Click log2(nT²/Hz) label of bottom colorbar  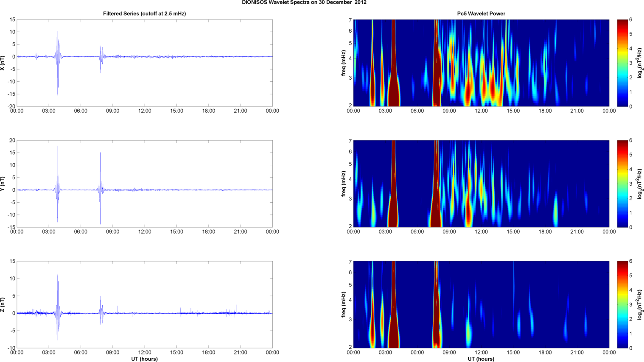[x=640, y=304]
